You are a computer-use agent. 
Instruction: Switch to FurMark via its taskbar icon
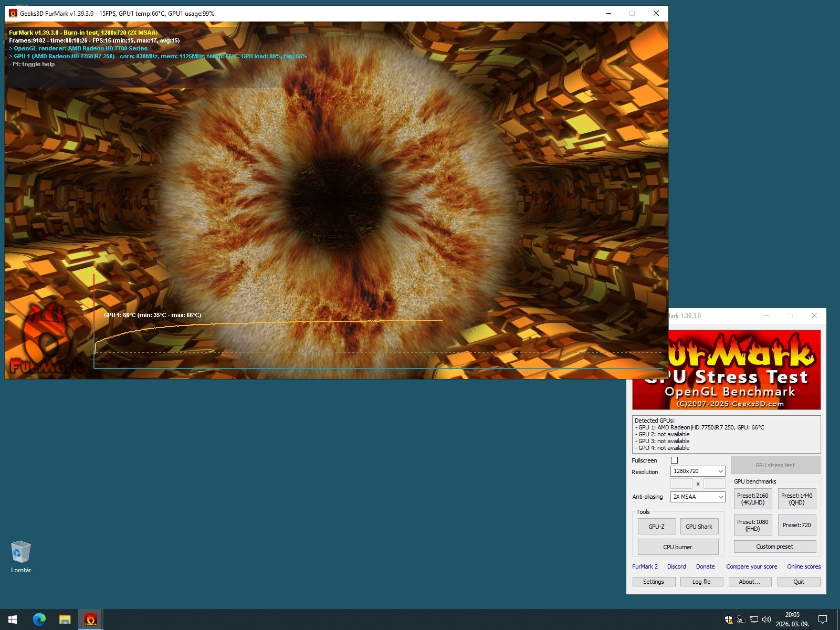pyautogui.click(x=91, y=619)
